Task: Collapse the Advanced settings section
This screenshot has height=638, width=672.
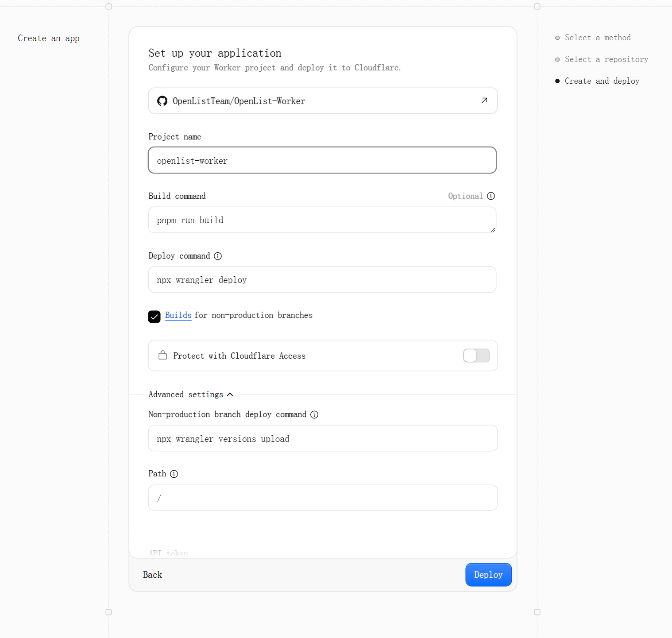Action: click(x=190, y=394)
